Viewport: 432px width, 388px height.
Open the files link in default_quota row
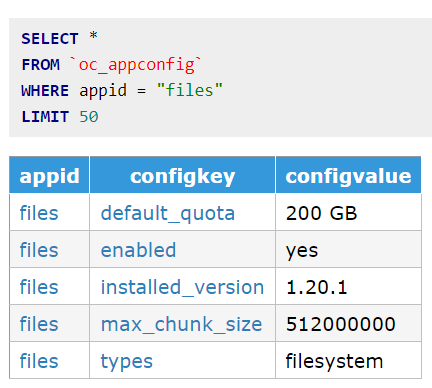(x=39, y=213)
